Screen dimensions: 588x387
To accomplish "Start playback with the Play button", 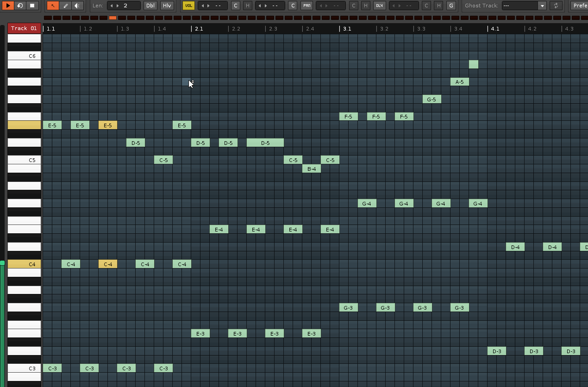I will coord(8,6).
